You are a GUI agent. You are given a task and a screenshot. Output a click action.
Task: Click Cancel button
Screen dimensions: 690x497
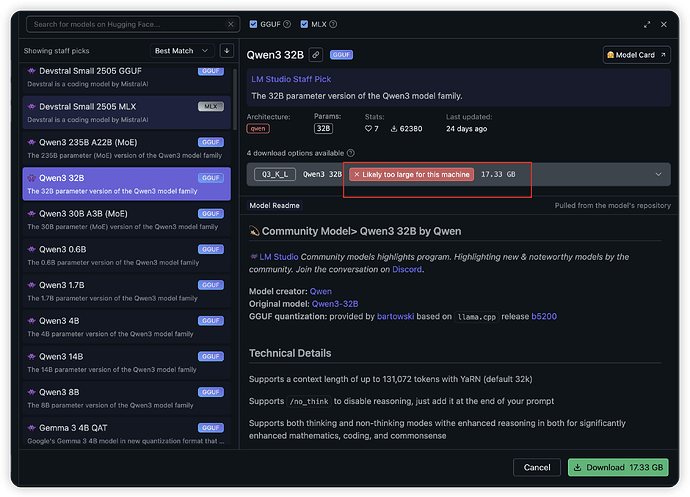[x=537, y=468]
